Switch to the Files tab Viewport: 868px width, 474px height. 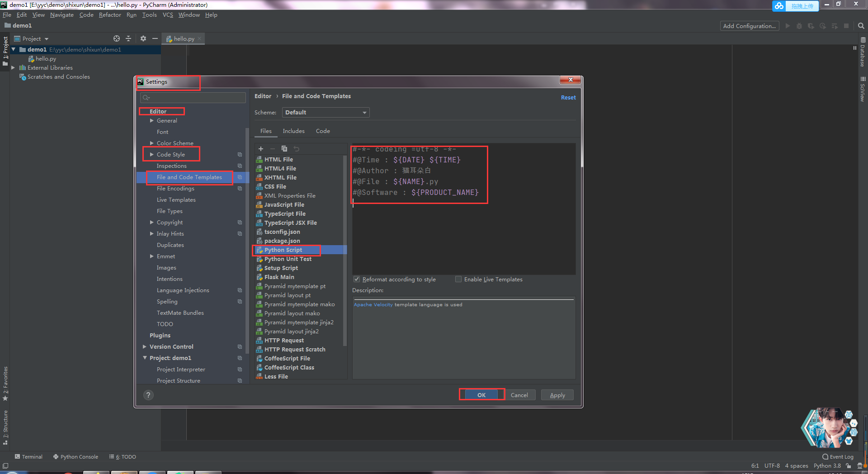[266, 131]
